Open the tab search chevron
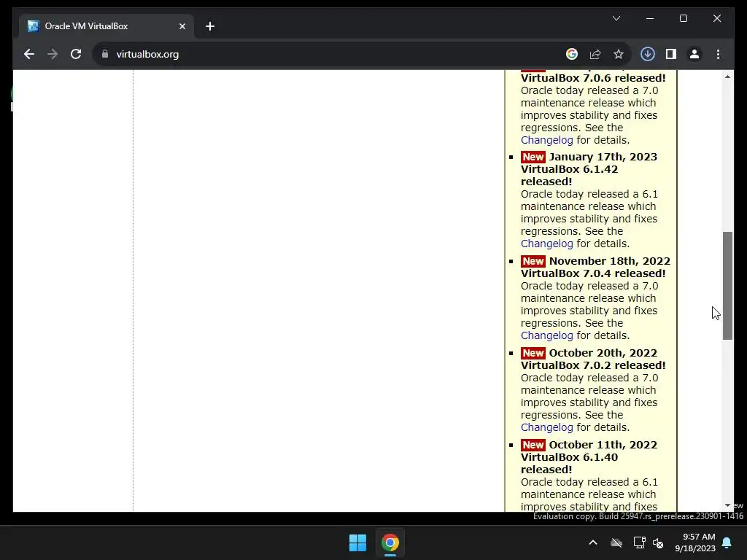This screenshot has height=560, width=747. 616,18
